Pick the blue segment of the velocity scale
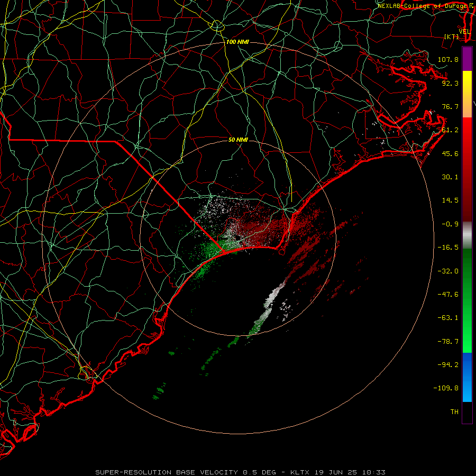The image size is (476, 476). click(467, 377)
